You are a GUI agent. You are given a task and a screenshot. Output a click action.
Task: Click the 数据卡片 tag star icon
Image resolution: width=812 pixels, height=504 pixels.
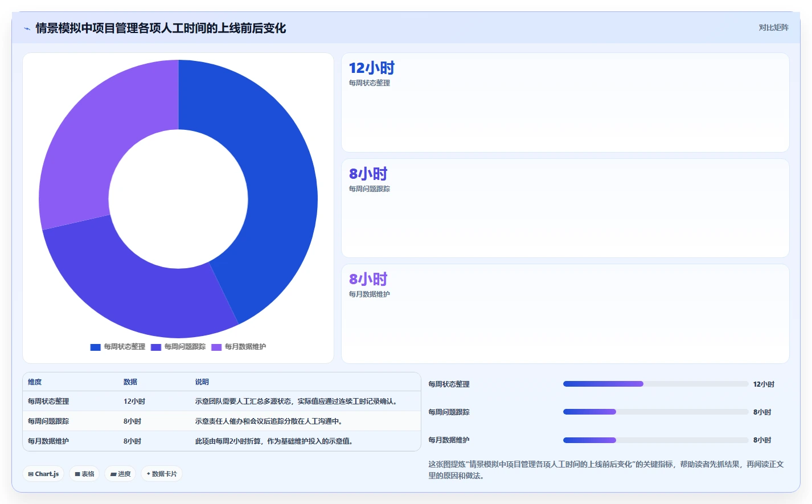coord(149,474)
